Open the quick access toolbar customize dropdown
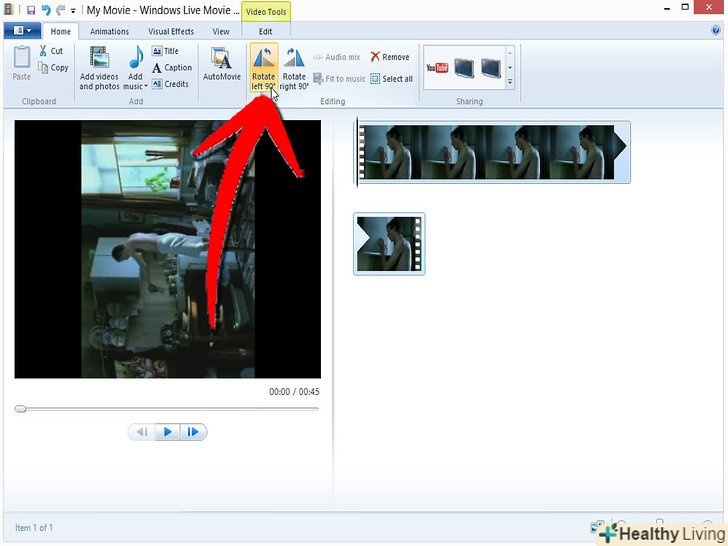This screenshot has height=546, width=728. [73, 11]
